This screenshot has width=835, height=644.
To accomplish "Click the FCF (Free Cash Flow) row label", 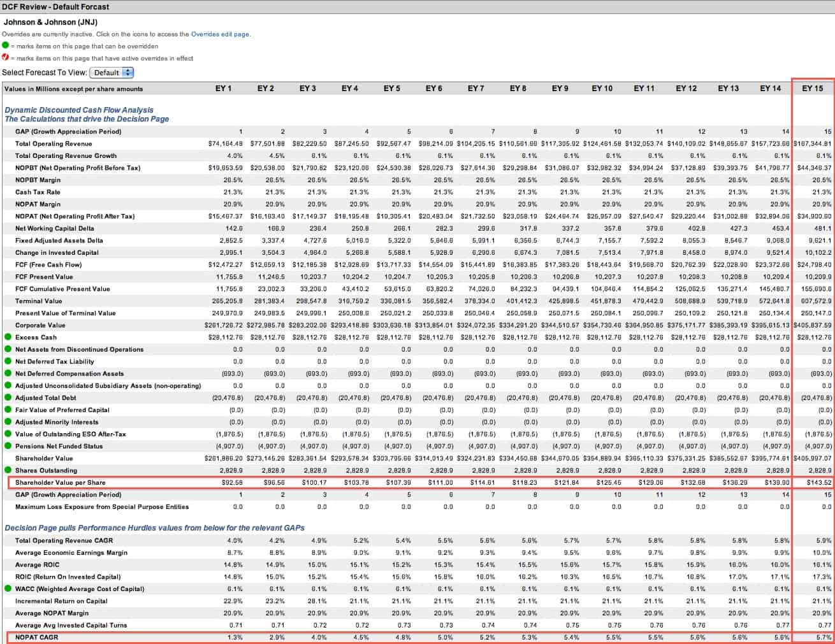I will [x=48, y=264].
